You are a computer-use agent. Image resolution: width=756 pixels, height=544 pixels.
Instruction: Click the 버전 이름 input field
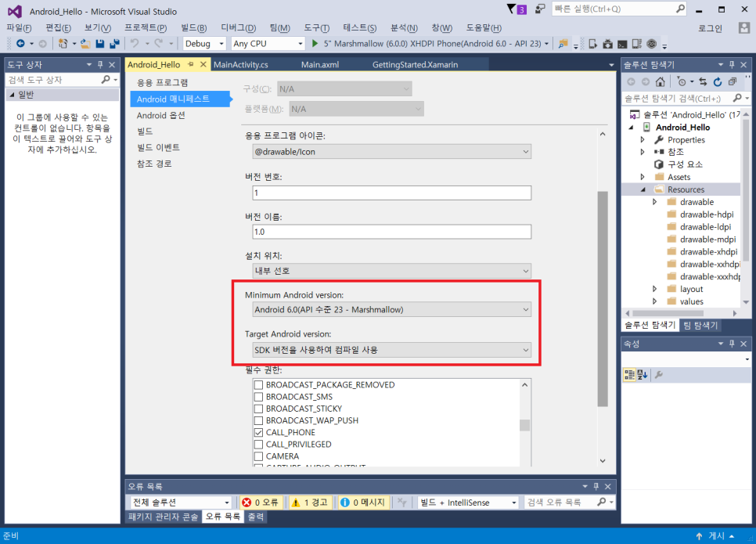pyautogui.click(x=391, y=232)
